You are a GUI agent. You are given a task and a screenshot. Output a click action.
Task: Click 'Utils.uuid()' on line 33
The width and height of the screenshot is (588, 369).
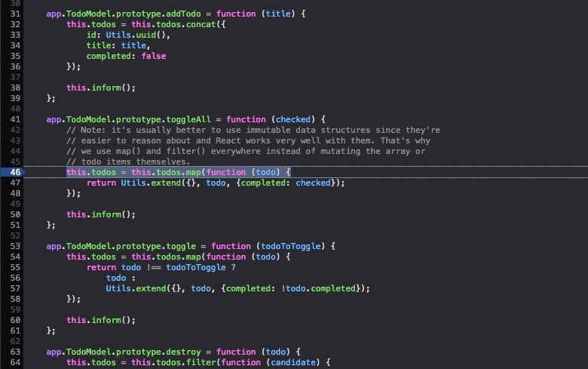[x=136, y=35]
